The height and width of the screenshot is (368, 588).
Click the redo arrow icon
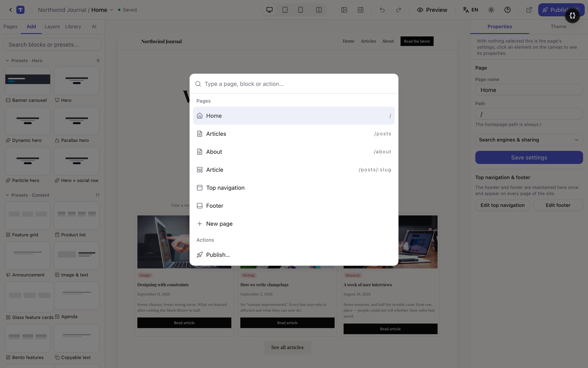pos(399,10)
